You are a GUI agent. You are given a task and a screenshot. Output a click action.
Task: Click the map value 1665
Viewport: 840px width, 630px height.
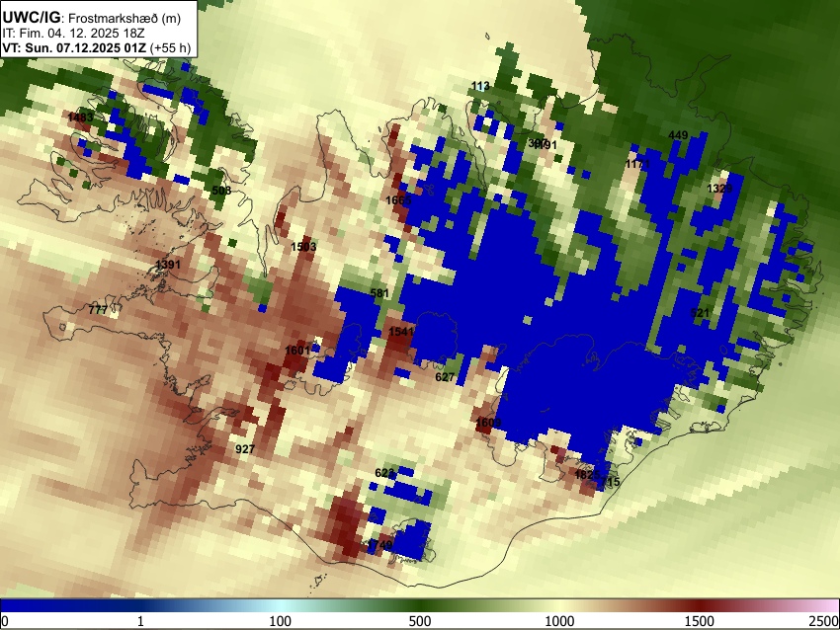(x=398, y=200)
